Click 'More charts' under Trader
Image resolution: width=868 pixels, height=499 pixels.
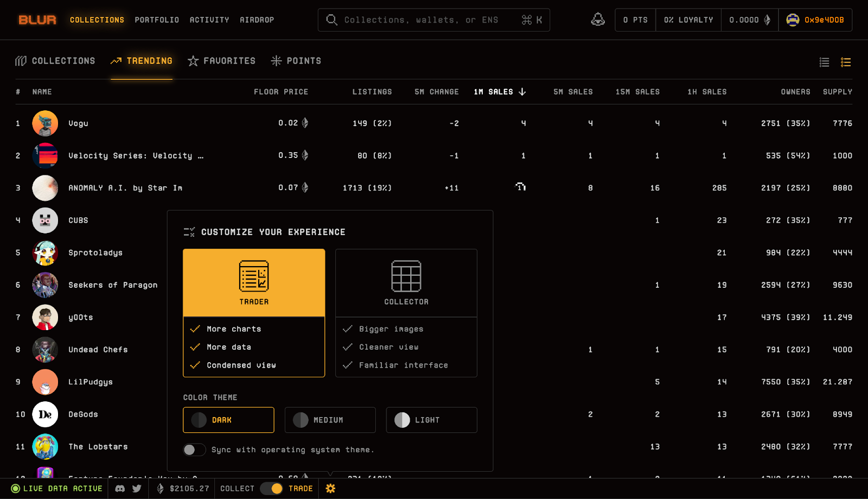(234, 329)
